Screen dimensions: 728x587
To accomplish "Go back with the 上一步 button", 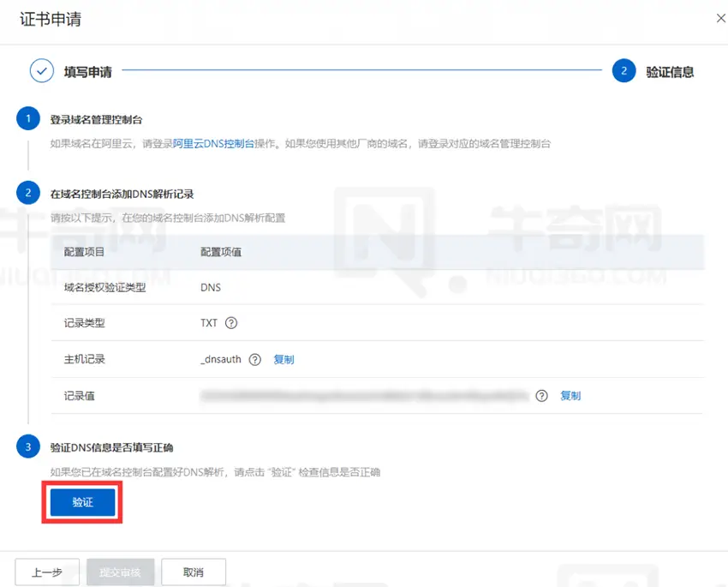I will click(47, 572).
